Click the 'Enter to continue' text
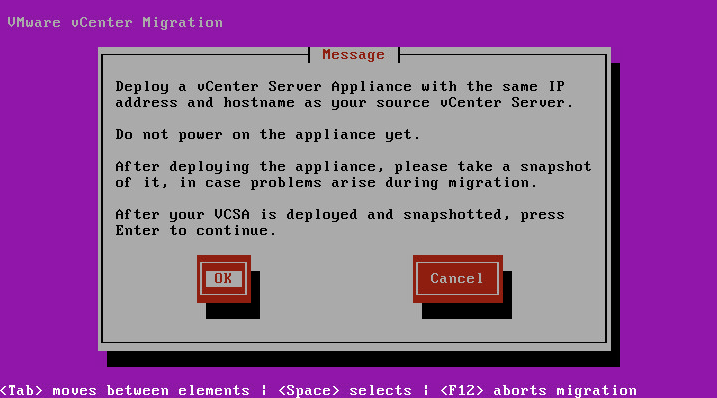Screen dimensions: 717x398 pyautogui.click(x=196, y=231)
